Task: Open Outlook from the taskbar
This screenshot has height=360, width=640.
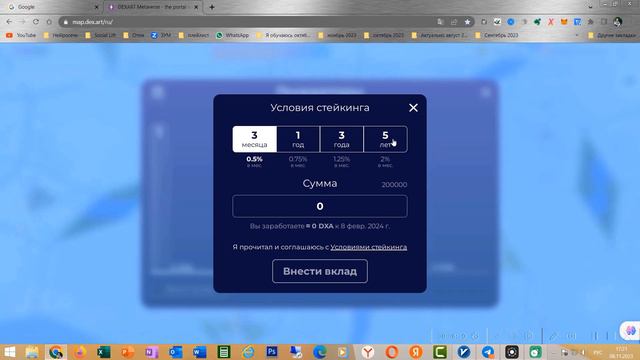Action: click(176, 352)
